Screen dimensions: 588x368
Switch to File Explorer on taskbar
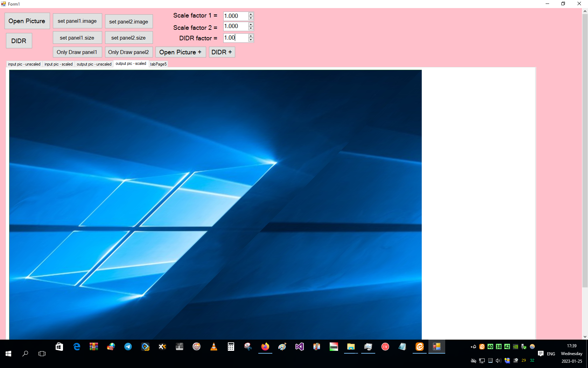tap(351, 347)
